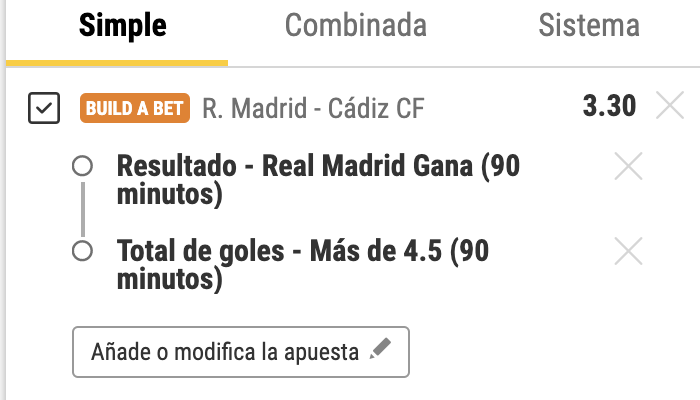The width and height of the screenshot is (700, 400).
Task: Select the Simple tab
Action: click(x=123, y=26)
